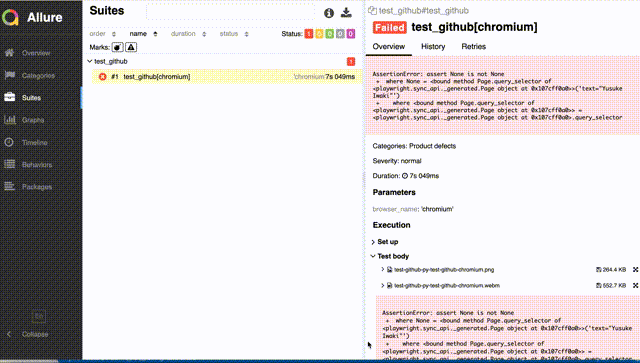Copy the test_github#test_github path icon
640x363 pixels.
[x=372, y=11]
